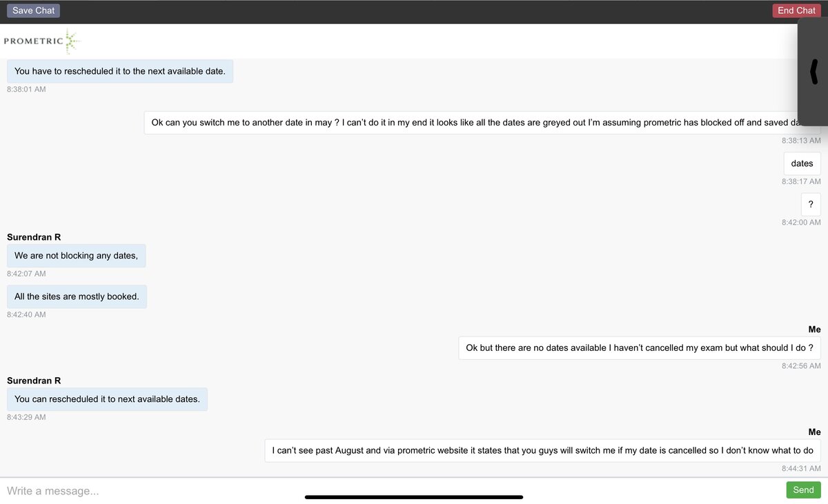Click the Save Chat button

point(33,10)
